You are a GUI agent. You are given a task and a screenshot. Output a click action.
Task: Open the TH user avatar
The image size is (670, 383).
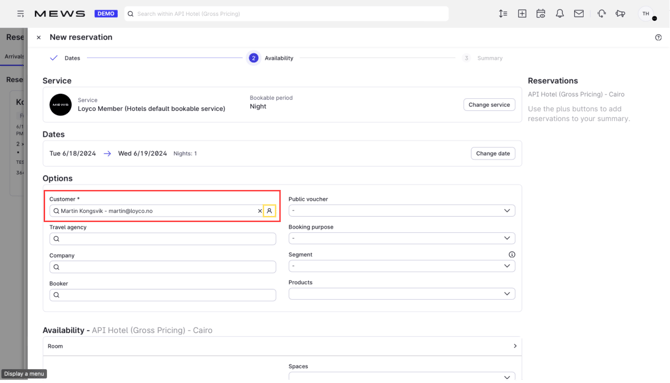[646, 14]
